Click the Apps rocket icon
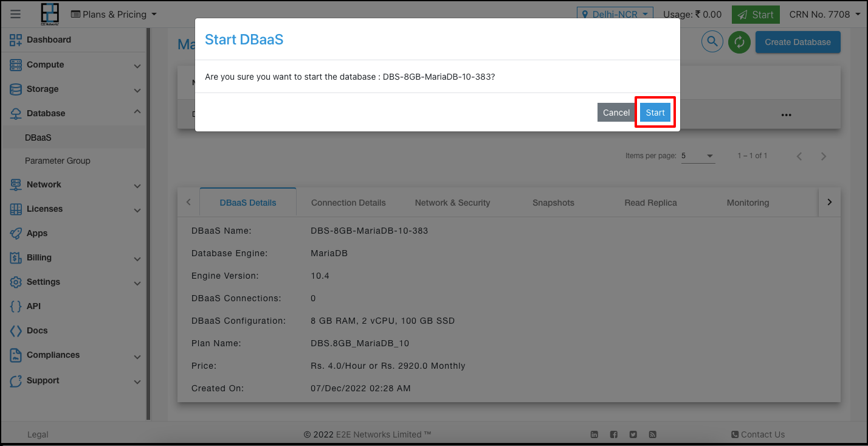This screenshot has height=446, width=868. [16, 233]
